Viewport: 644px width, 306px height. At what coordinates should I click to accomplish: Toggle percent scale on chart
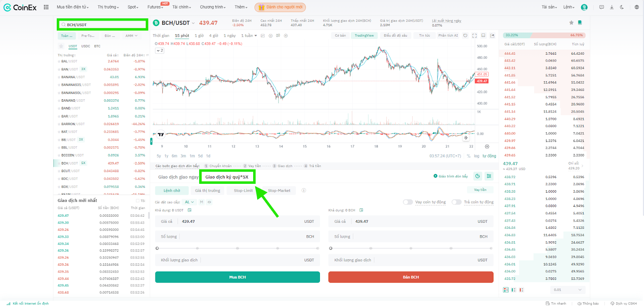click(469, 156)
